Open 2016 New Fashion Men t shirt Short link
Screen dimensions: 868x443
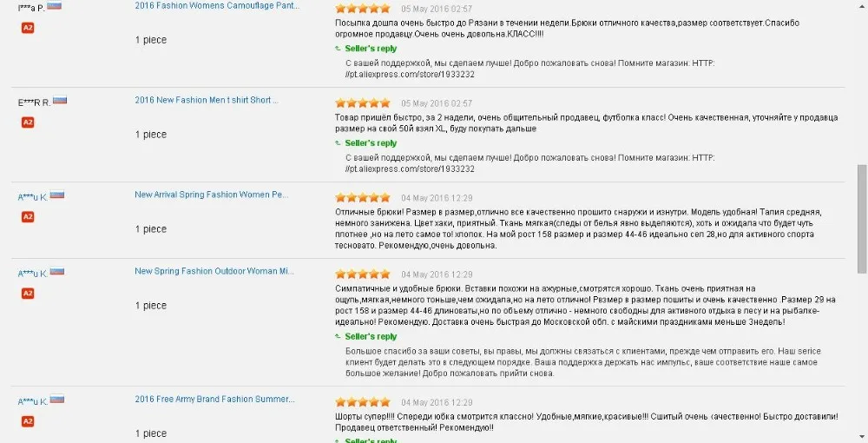point(207,100)
